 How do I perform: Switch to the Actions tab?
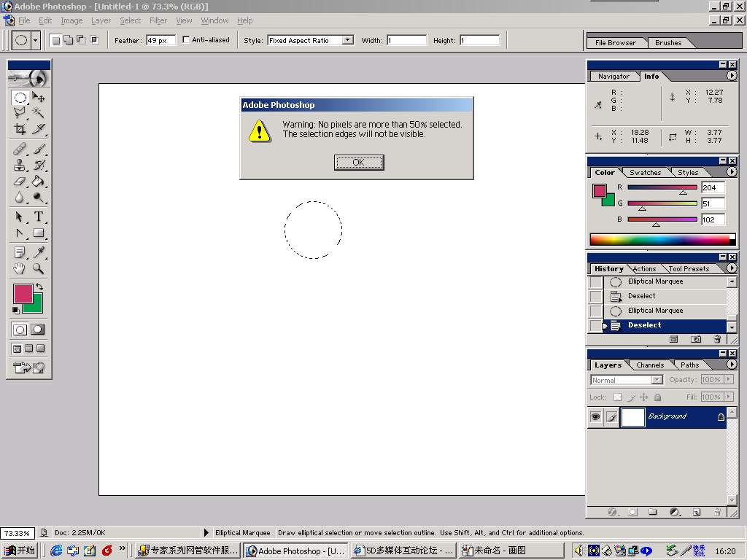click(x=644, y=268)
